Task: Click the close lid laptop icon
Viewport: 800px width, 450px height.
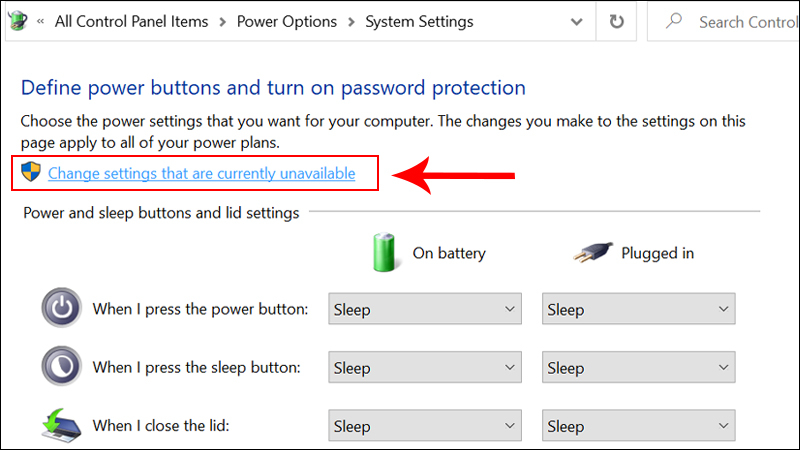Action: (x=62, y=424)
